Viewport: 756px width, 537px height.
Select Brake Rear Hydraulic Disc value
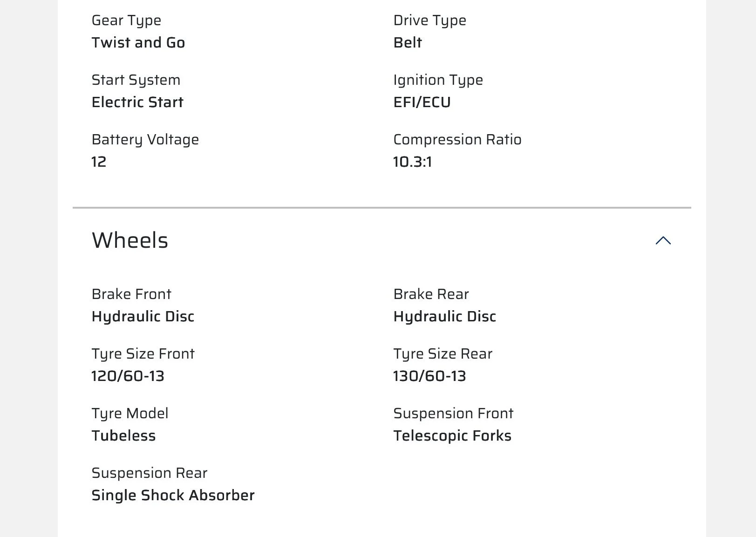[445, 317]
